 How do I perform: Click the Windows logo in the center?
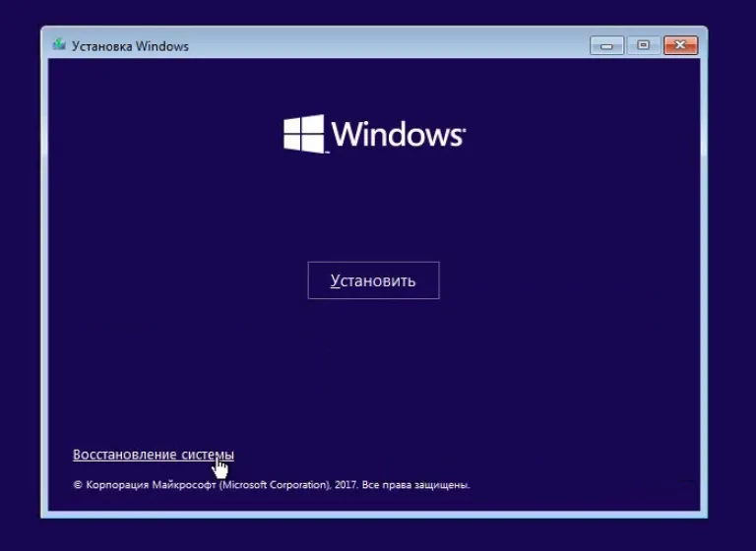[375, 134]
